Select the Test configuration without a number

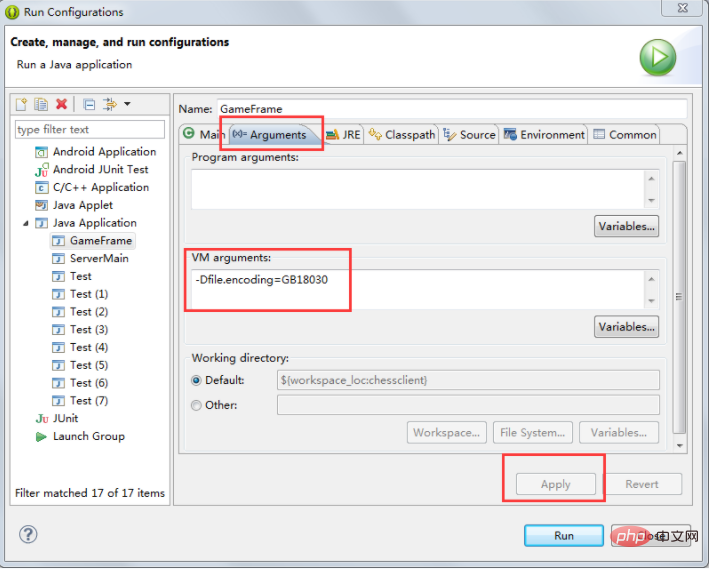tap(72, 276)
